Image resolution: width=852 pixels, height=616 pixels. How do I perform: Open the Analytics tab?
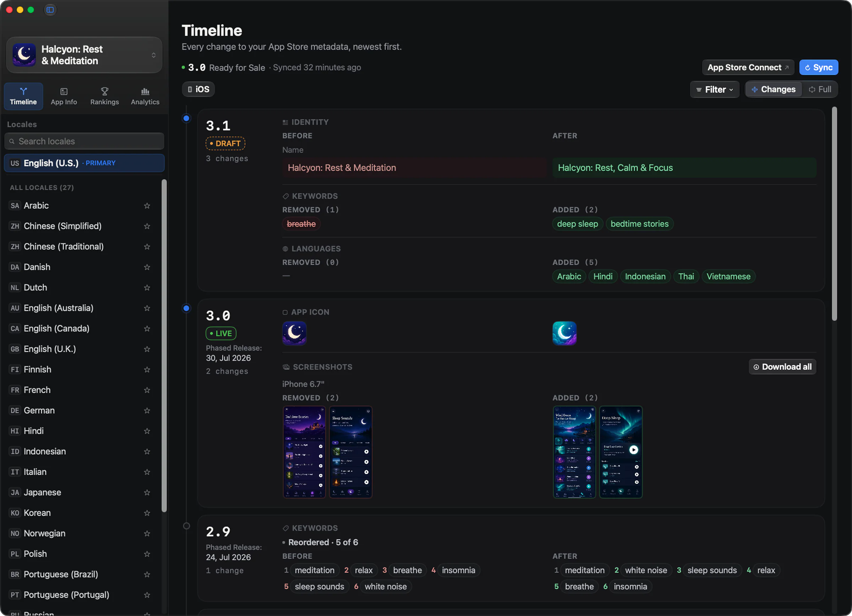(x=145, y=97)
